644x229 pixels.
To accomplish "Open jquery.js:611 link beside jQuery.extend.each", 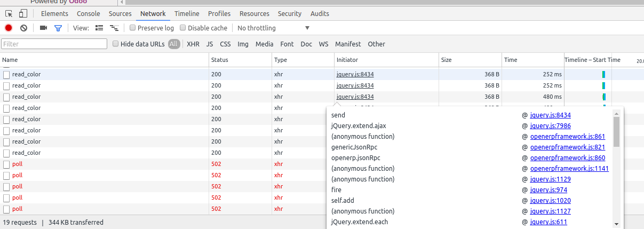I will pyautogui.click(x=548, y=222).
